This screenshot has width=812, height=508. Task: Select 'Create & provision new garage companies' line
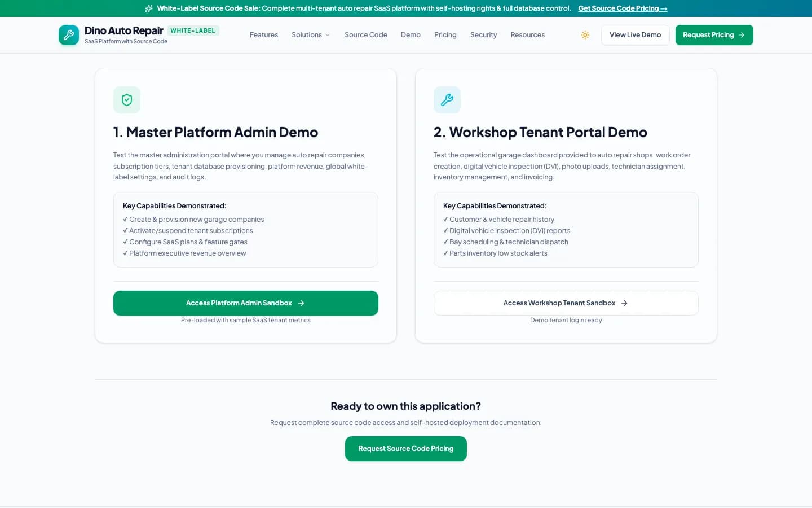(x=193, y=220)
